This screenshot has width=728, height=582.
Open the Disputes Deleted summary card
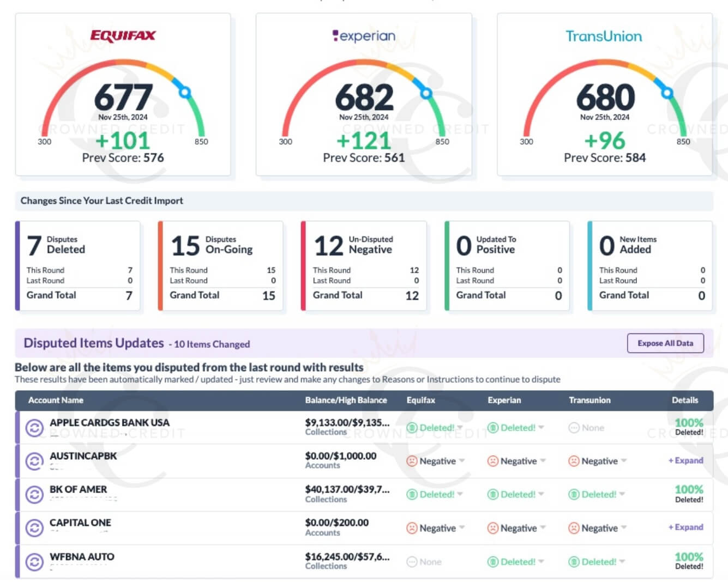(78, 266)
